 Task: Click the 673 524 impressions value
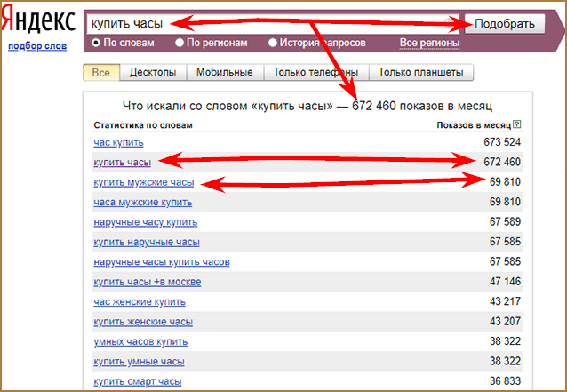tap(502, 142)
